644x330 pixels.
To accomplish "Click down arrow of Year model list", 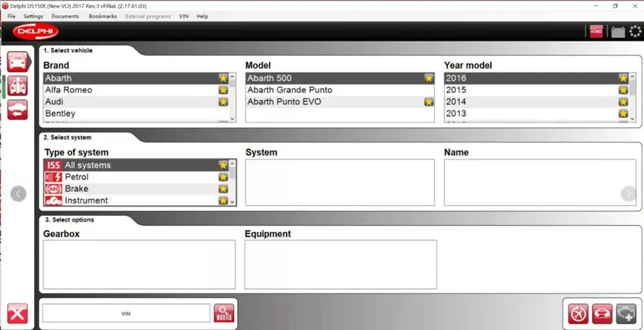I will click(632, 119).
